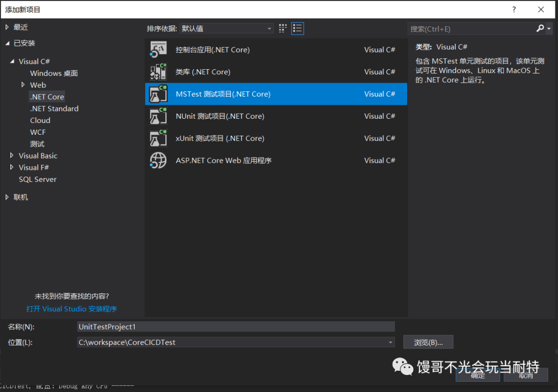Switch to list view with details
Screen dimensions: 558x392
pyautogui.click(x=297, y=28)
